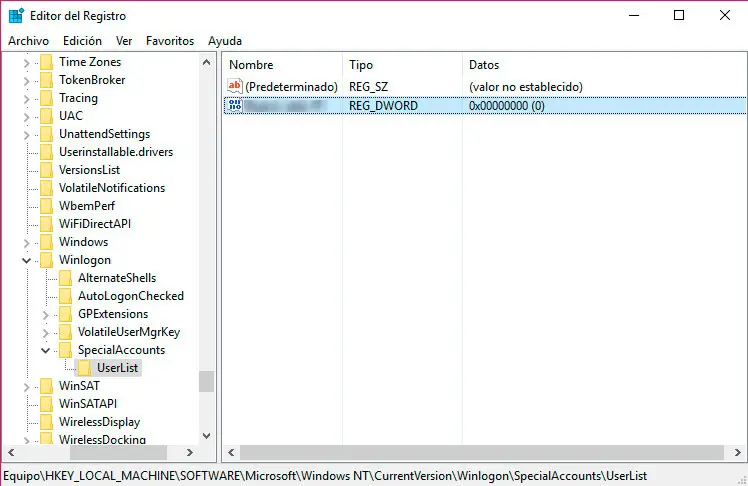
Task: Click the VolatileUserMgrKey folder icon
Action: coord(65,332)
